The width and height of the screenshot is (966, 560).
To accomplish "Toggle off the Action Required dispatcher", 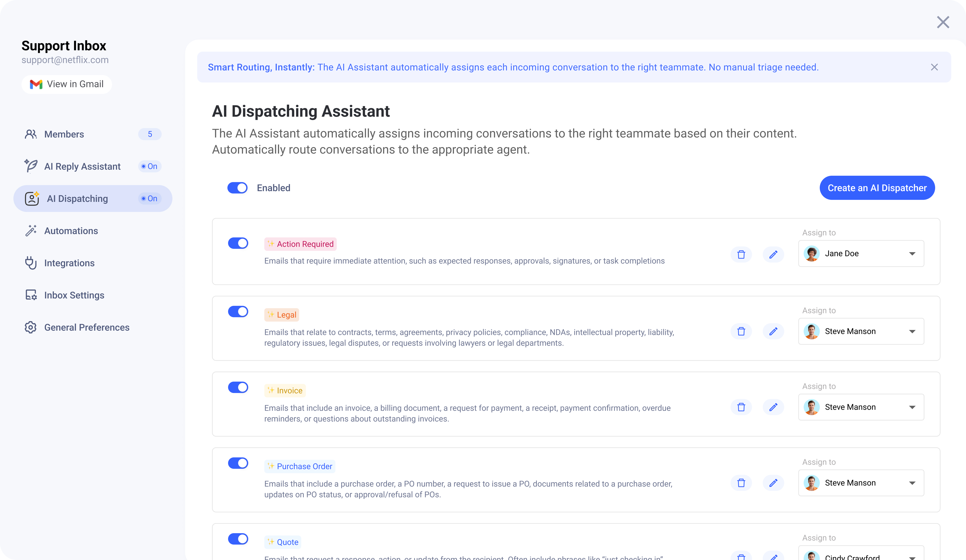I will coord(238,243).
